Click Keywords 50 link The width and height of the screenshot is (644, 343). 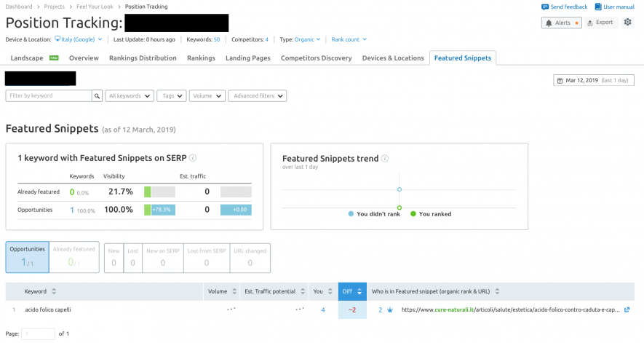point(217,39)
